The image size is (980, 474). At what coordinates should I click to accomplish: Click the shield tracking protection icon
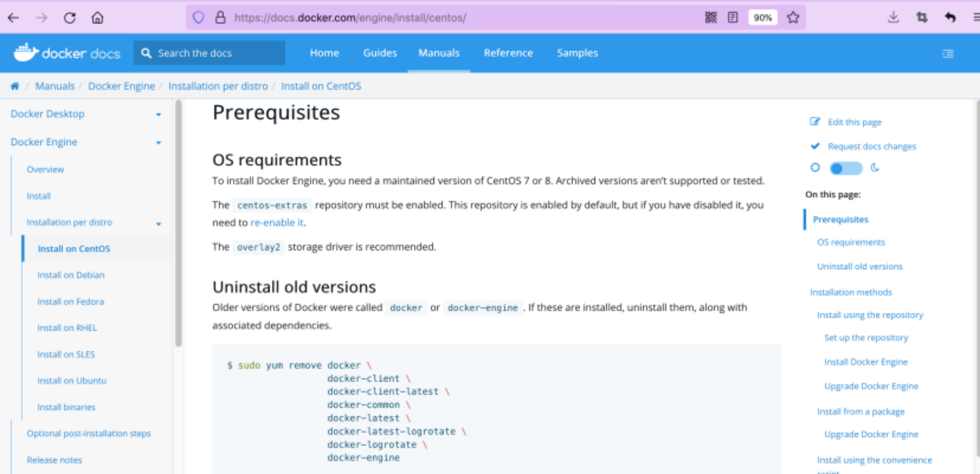point(198,18)
